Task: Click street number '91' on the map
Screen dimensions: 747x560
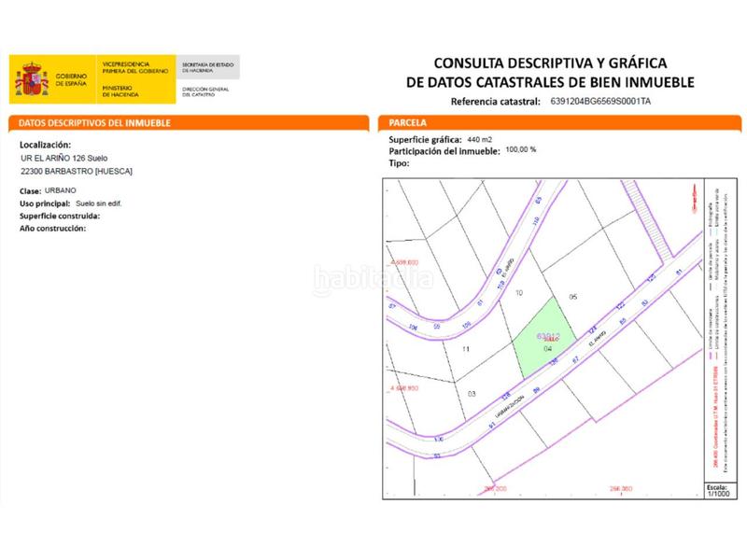Action: click(x=492, y=425)
